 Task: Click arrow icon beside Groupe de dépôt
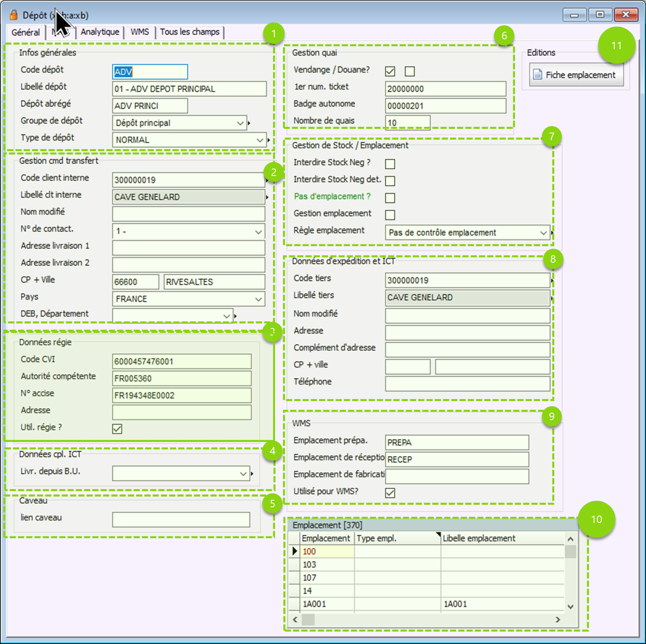coord(249,123)
